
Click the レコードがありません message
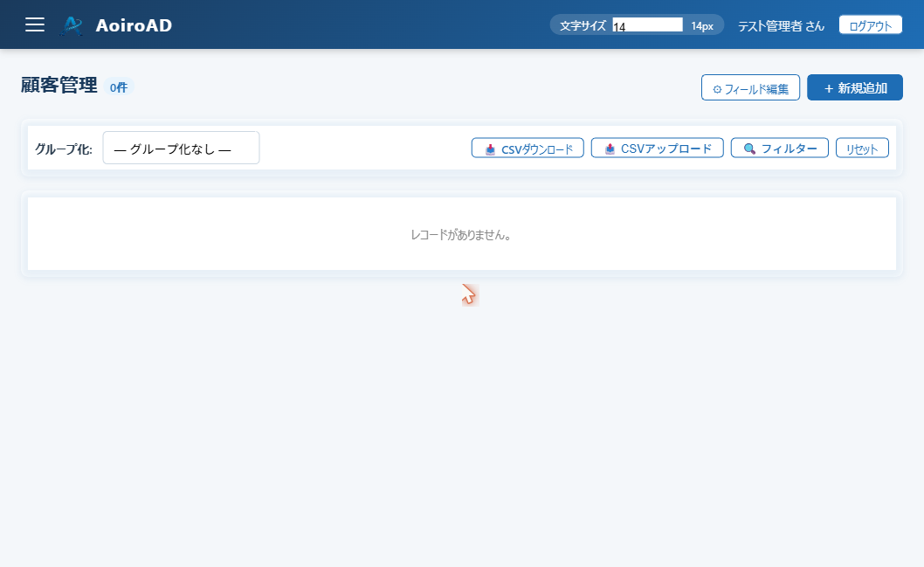(x=461, y=235)
